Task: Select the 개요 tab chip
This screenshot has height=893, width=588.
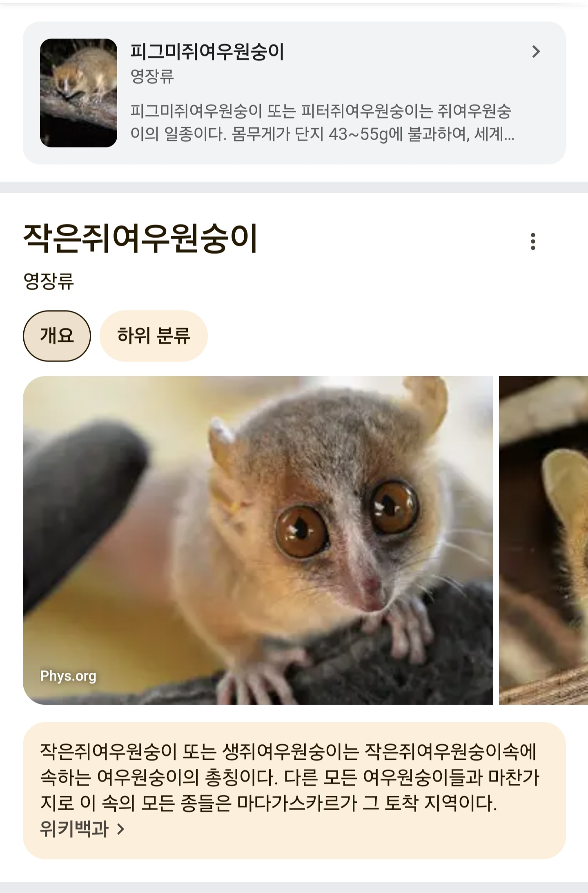Action: pyautogui.click(x=57, y=336)
